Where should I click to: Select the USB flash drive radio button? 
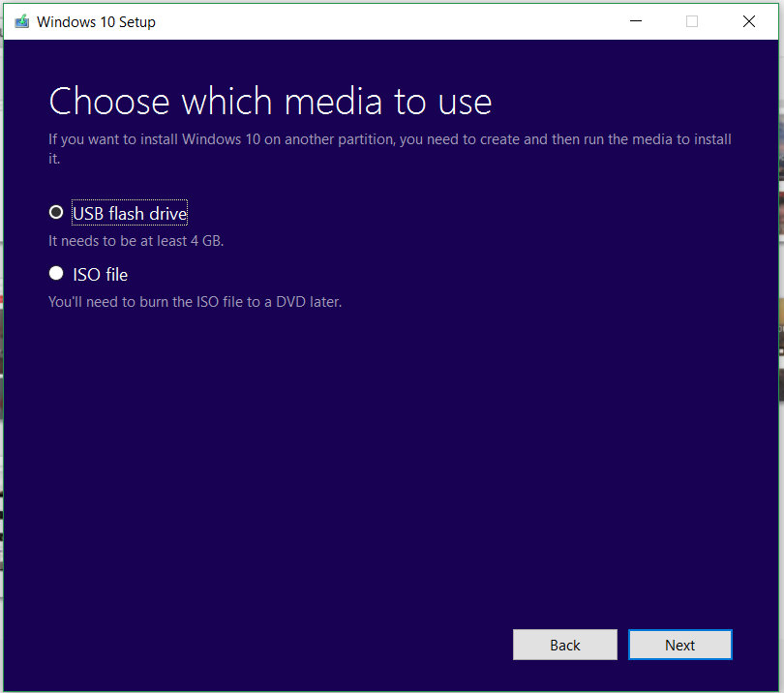tap(56, 213)
